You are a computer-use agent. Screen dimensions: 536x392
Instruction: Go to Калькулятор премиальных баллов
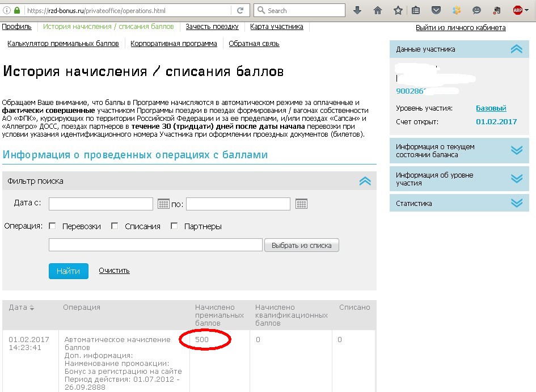(63, 44)
